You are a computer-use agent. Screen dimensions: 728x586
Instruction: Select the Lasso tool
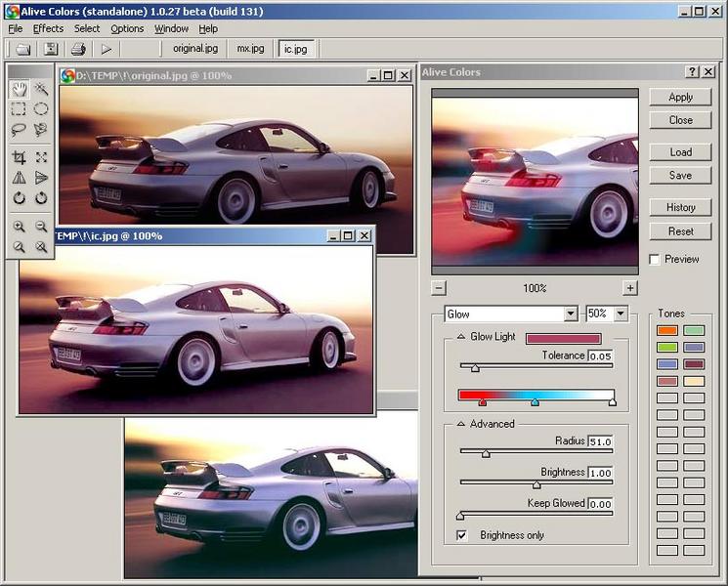click(19, 130)
